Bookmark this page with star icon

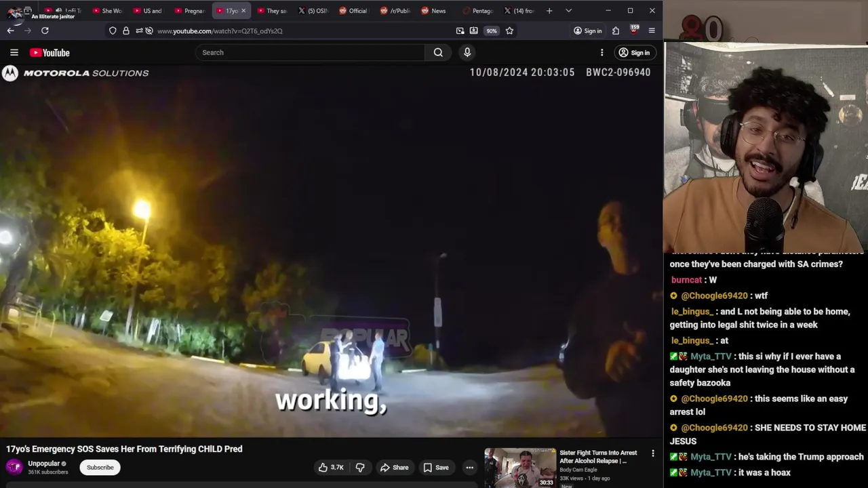[x=509, y=30]
